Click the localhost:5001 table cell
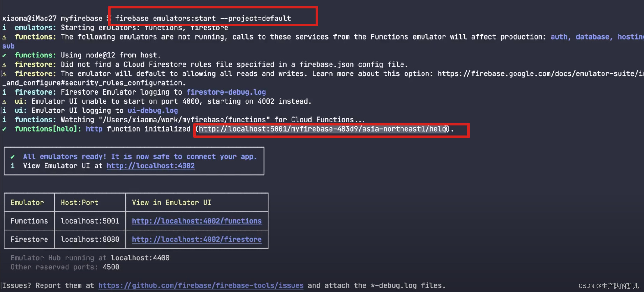This screenshot has width=644, height=292. pos(90,221)
